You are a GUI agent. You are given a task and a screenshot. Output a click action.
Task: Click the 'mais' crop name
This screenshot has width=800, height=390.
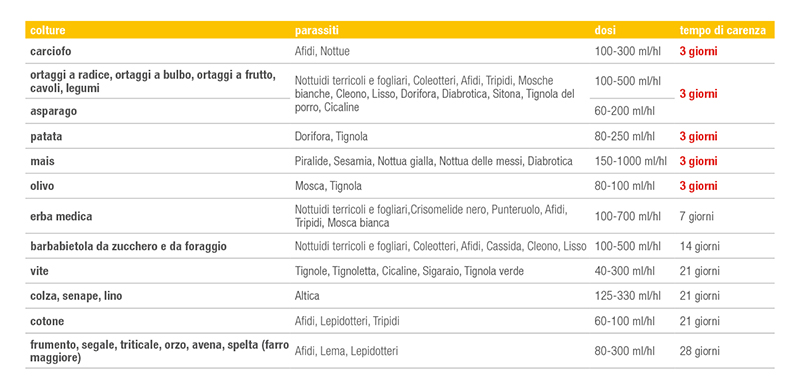tap(42, 161)
